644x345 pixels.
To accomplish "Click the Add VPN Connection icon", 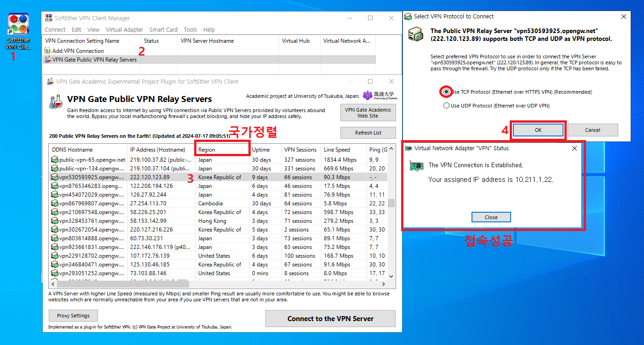I will click(x=47, y=51).
